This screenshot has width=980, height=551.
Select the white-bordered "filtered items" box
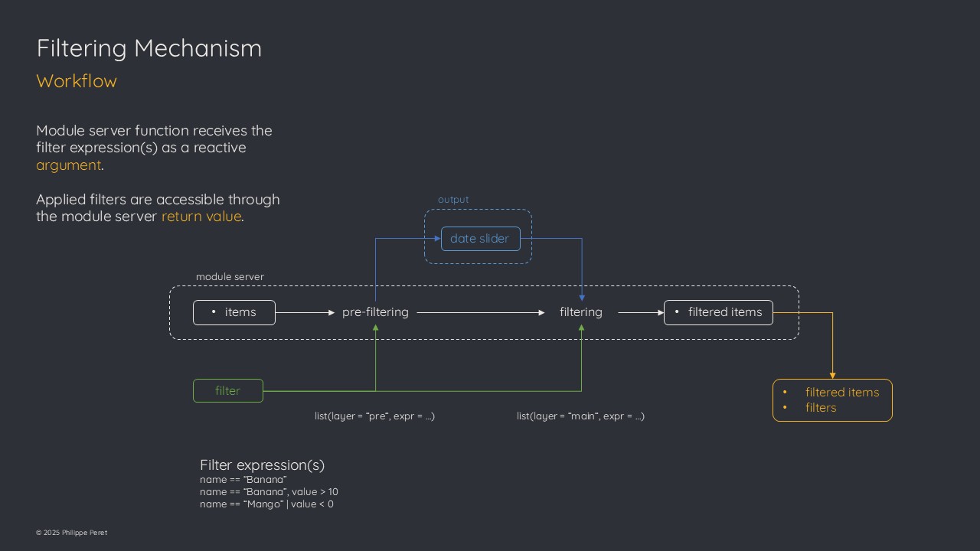pyautogui.click(x=718, y=312)
